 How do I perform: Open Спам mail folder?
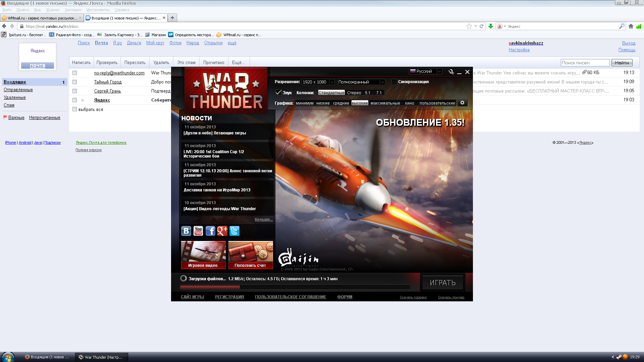tap(9, 105)
